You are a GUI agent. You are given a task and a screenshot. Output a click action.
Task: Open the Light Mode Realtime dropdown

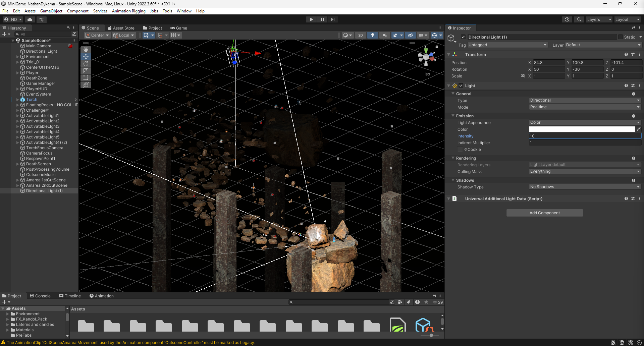point(585,107)
